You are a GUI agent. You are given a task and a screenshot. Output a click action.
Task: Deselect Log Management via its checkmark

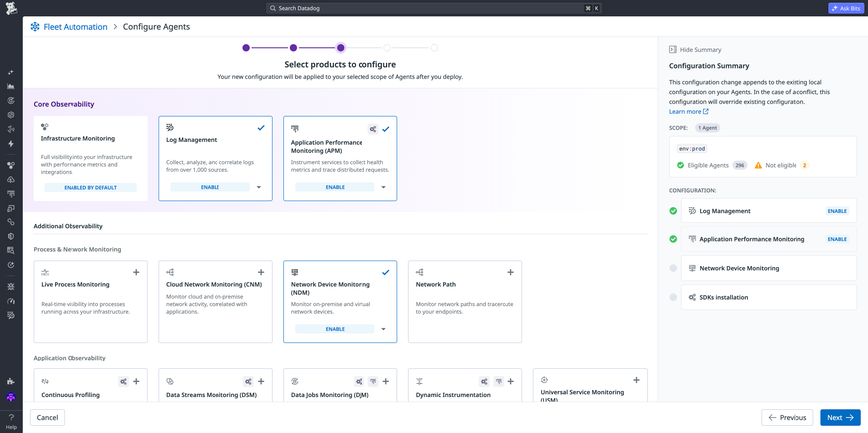[261, 128]
